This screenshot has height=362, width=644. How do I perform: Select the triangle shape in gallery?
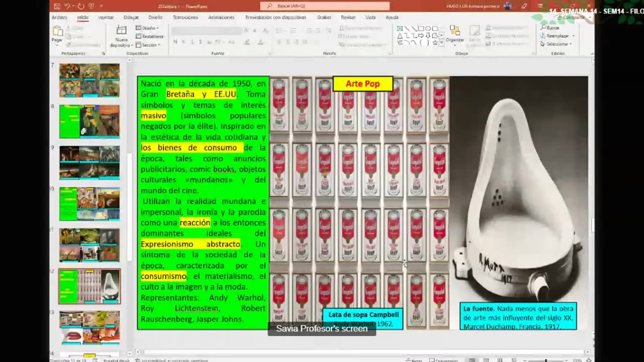[x=400, y=36]
